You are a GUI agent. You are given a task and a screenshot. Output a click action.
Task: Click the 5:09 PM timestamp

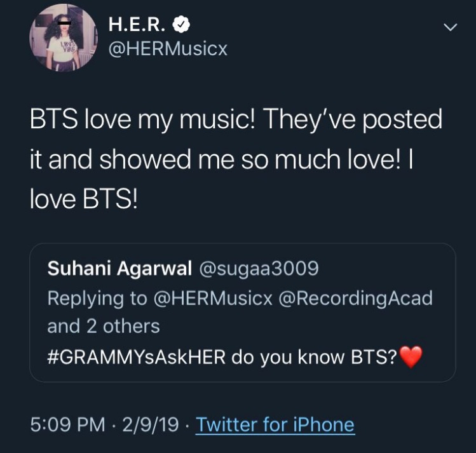tap(67, 424)
